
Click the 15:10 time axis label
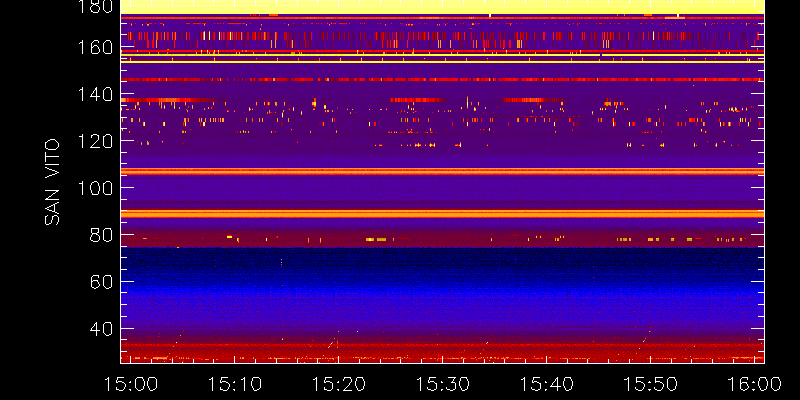tap(234, 384)
